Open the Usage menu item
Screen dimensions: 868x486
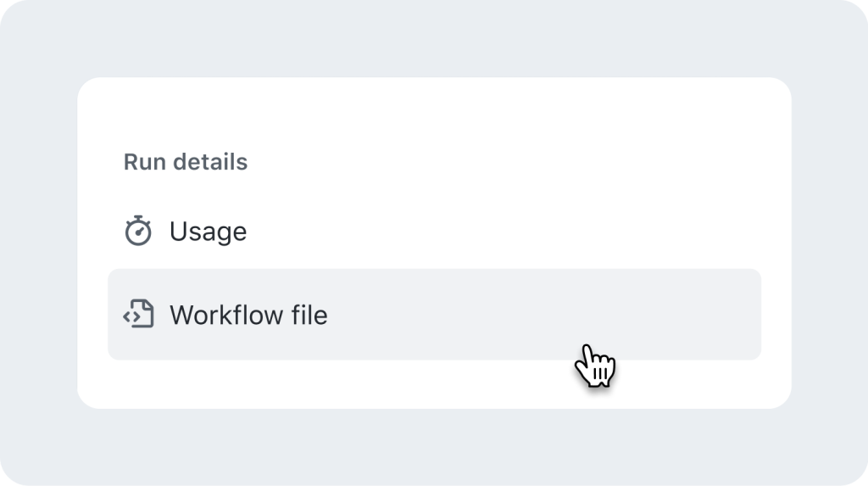208,232
